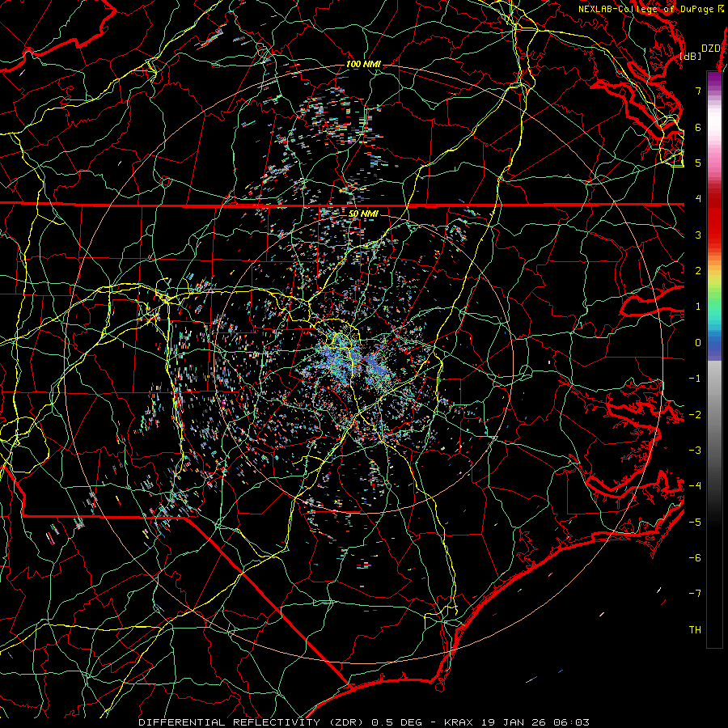Viewport: 728px width, 728px height.
Task: Click the 1 dB scale label
Action: (698, 307)
